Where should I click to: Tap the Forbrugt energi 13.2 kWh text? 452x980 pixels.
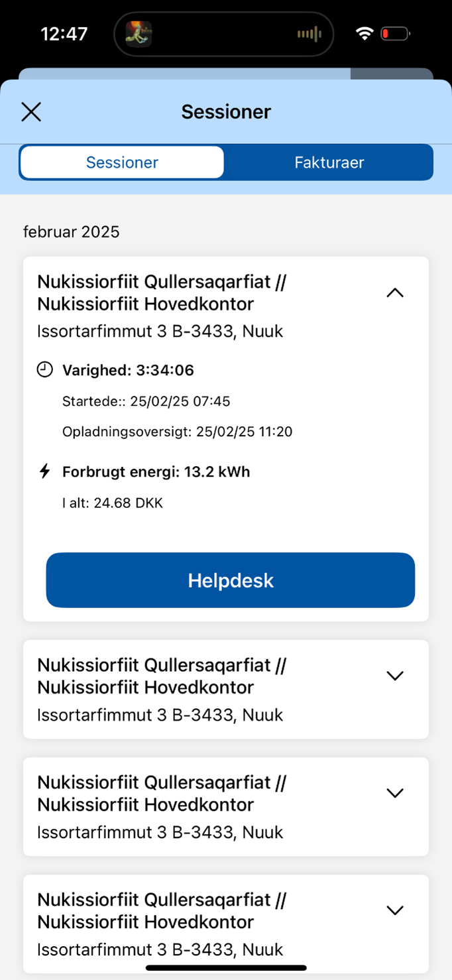point(156,472)
